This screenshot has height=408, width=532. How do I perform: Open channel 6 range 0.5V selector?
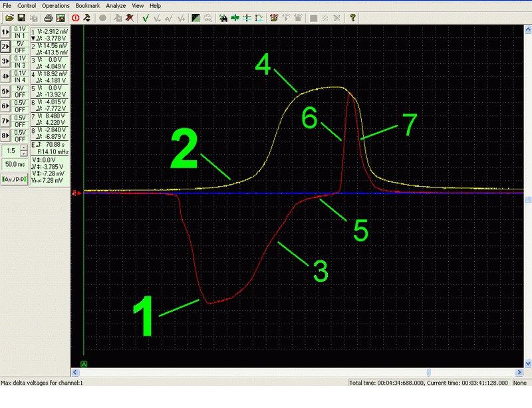(20, 103)
